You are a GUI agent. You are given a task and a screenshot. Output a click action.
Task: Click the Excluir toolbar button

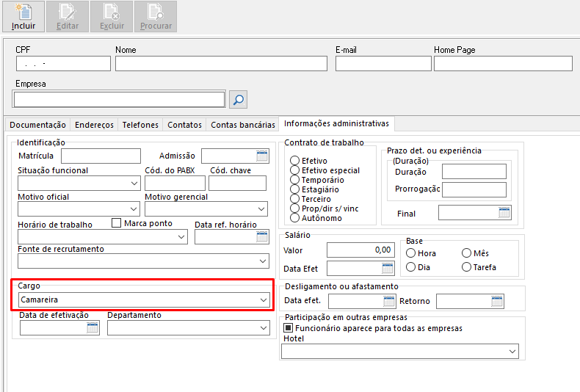[112, 17]
